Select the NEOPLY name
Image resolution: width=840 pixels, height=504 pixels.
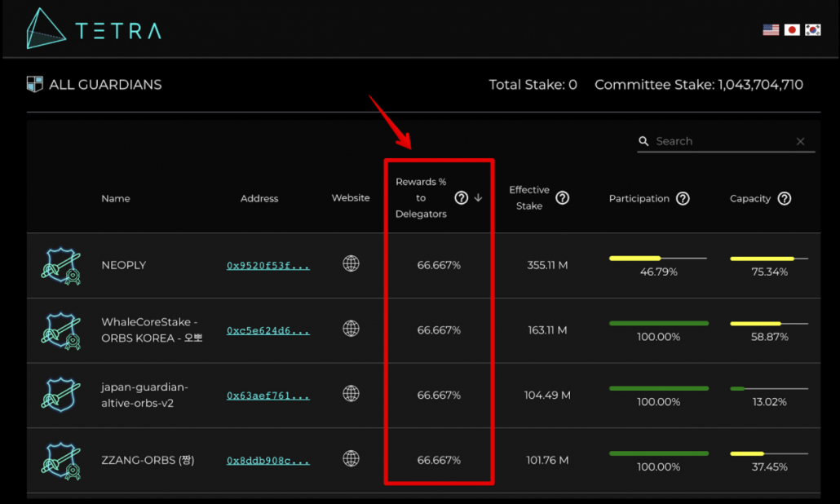click(x=124, y=266)
